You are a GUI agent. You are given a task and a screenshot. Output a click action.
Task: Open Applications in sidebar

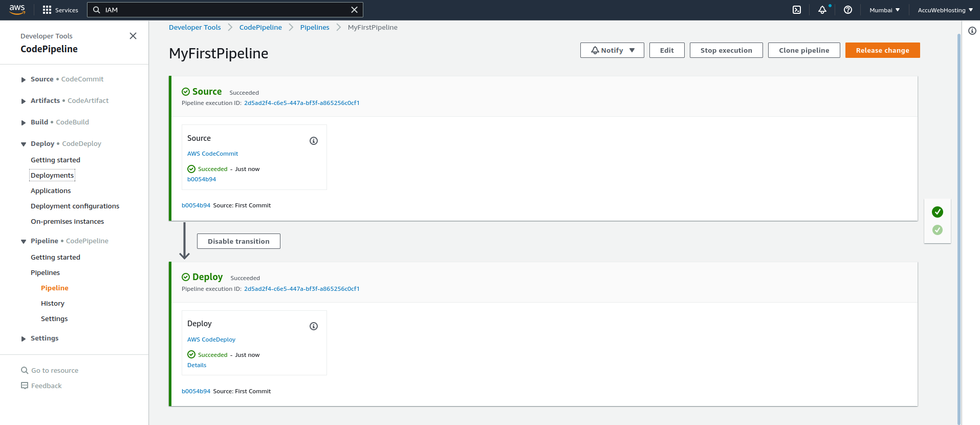tap(51, 191)
